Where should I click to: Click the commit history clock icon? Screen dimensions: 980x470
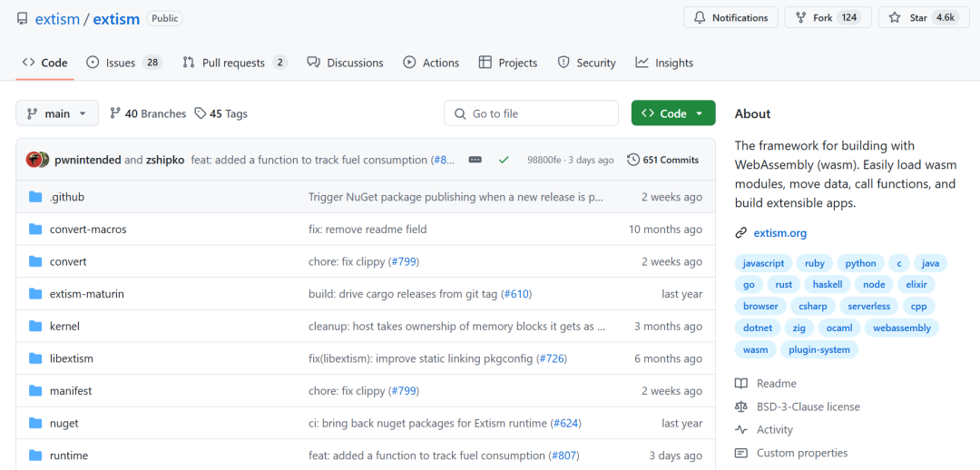pyautogui.click(x=633, y=160)
